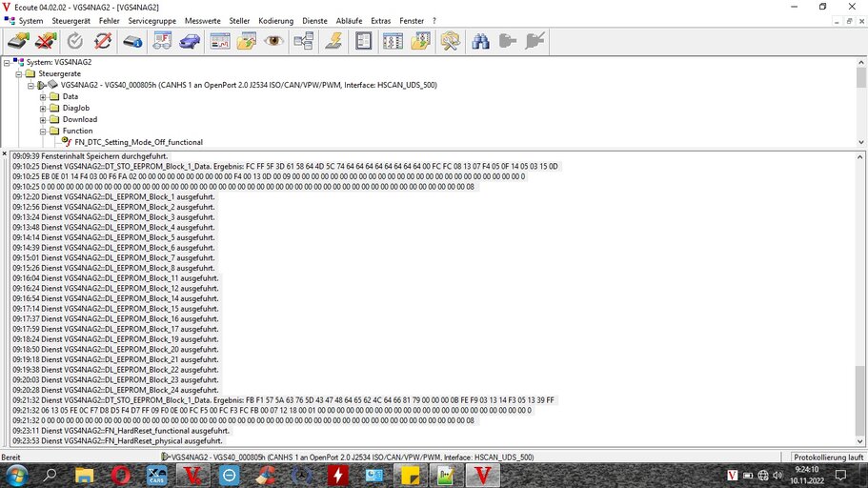868x488 pixels.
Task: Collapse the VGS4NAG2 - VGS40_000805h node
Action: pos(31,85)
